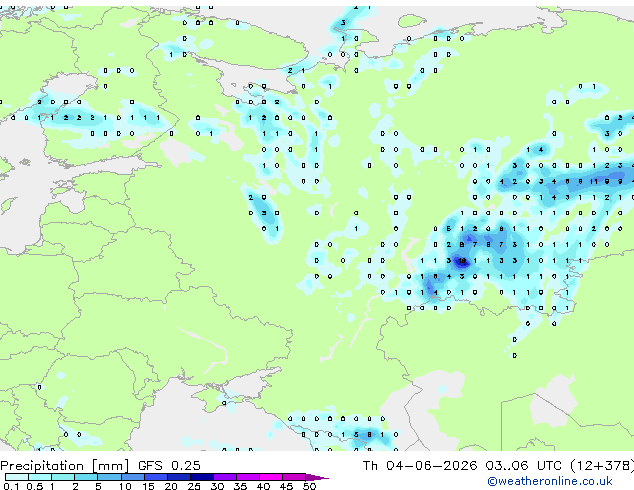Select the 35–40 mm legend color swatch
This screenshot has height=490, width=634.
point(248,477)
